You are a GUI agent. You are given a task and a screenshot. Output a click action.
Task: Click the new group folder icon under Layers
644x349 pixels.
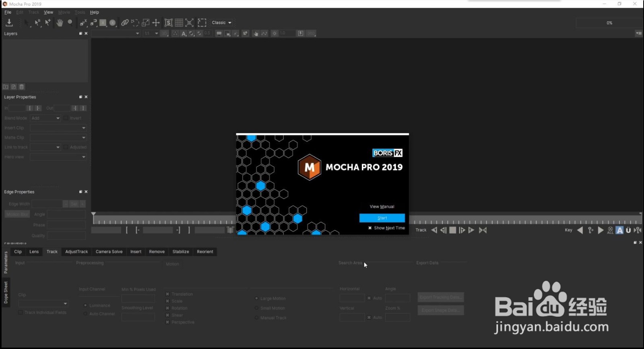click(x=6, y=87)
